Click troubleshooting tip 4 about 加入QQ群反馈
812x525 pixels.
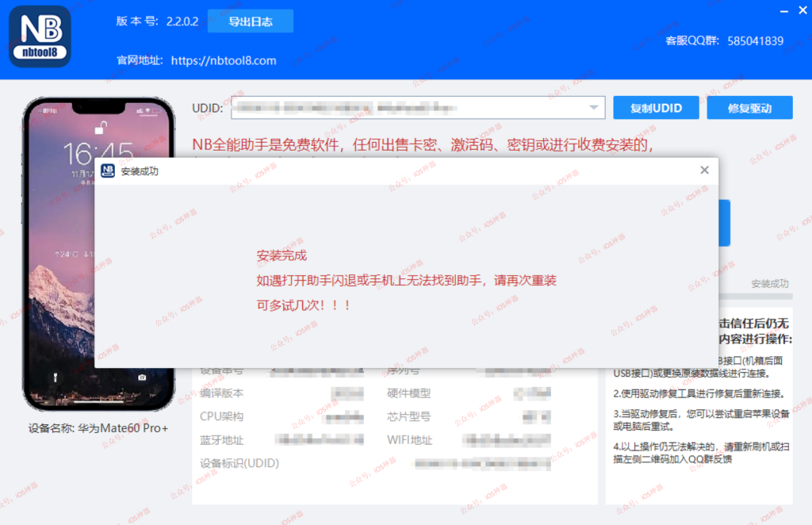tap(701, 453)
